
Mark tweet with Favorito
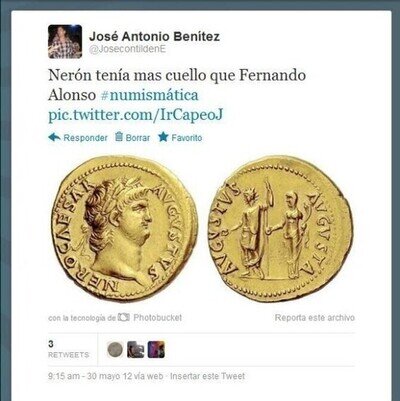click(x=187, y=138)
